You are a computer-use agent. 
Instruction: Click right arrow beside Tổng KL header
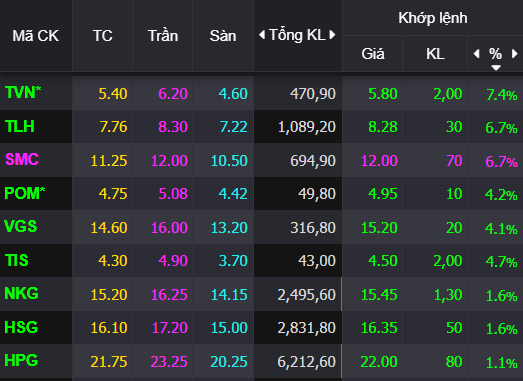[332, 35]
